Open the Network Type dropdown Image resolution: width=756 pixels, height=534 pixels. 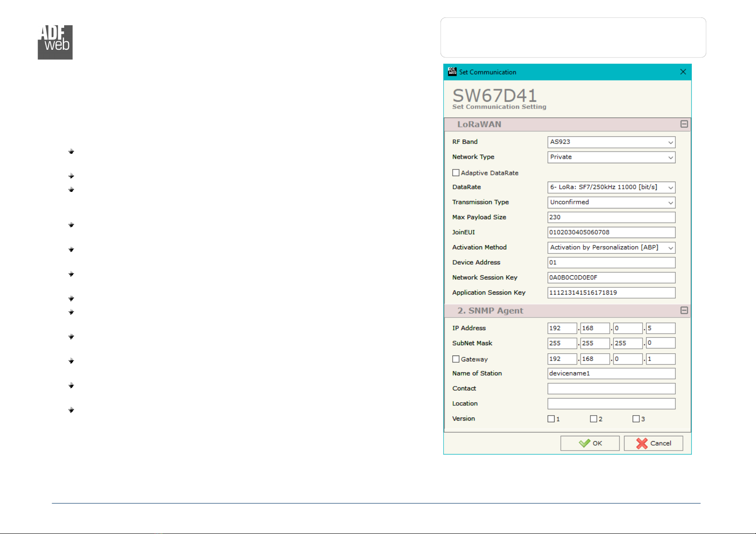(x=612, y=157)
